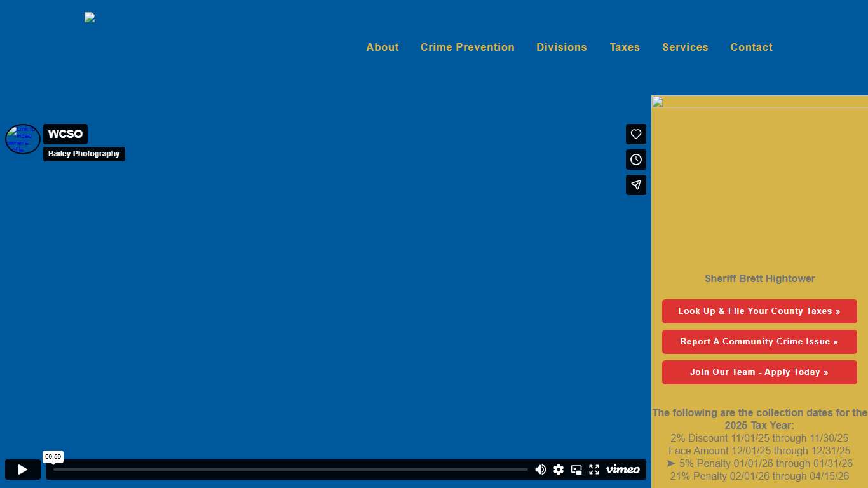Play the Vimeo video
868x488 pixels.
23,470
